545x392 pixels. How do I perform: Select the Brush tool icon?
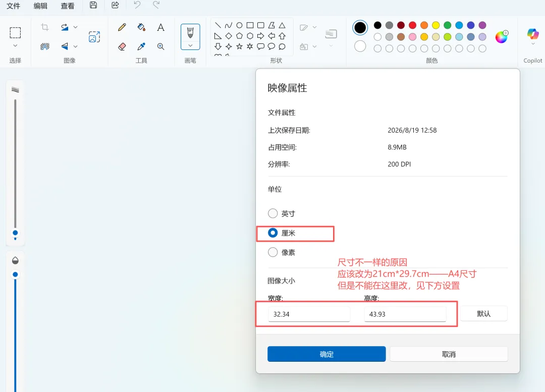tap(190, 33)
